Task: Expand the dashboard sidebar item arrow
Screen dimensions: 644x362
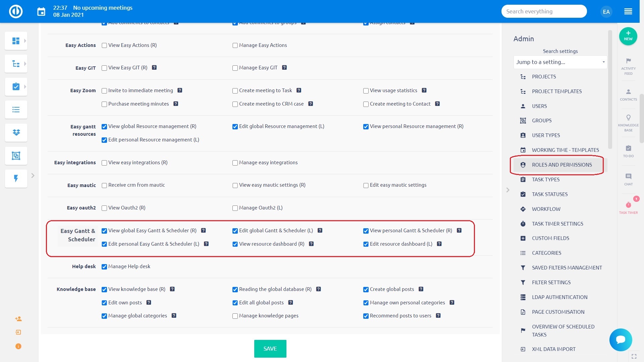Action: coord(25,41)
